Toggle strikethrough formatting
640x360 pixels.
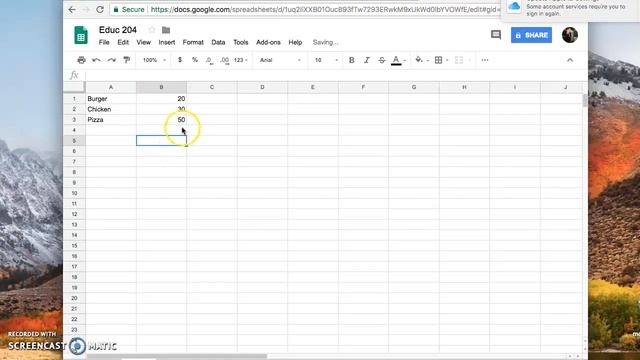[382, 60]
